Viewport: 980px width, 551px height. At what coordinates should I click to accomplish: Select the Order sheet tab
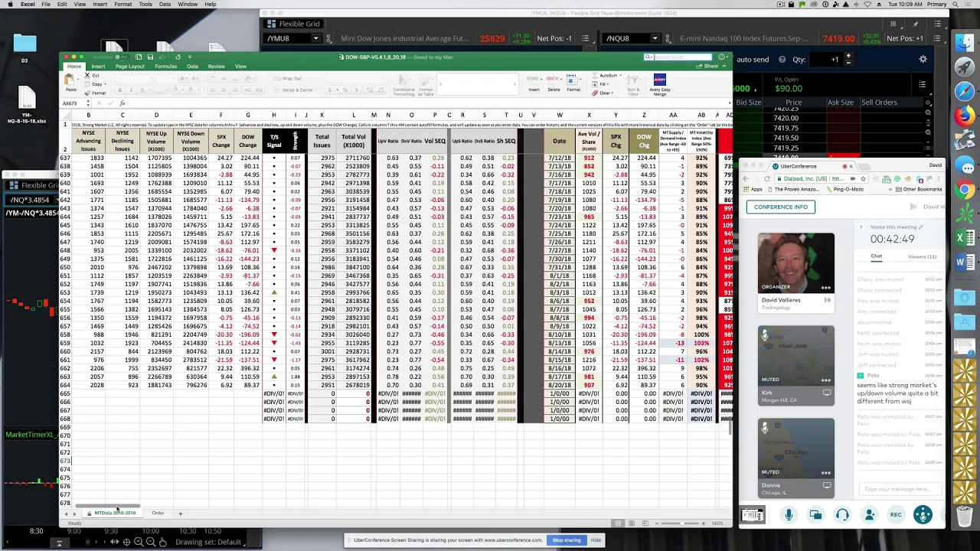pos(158,513)
